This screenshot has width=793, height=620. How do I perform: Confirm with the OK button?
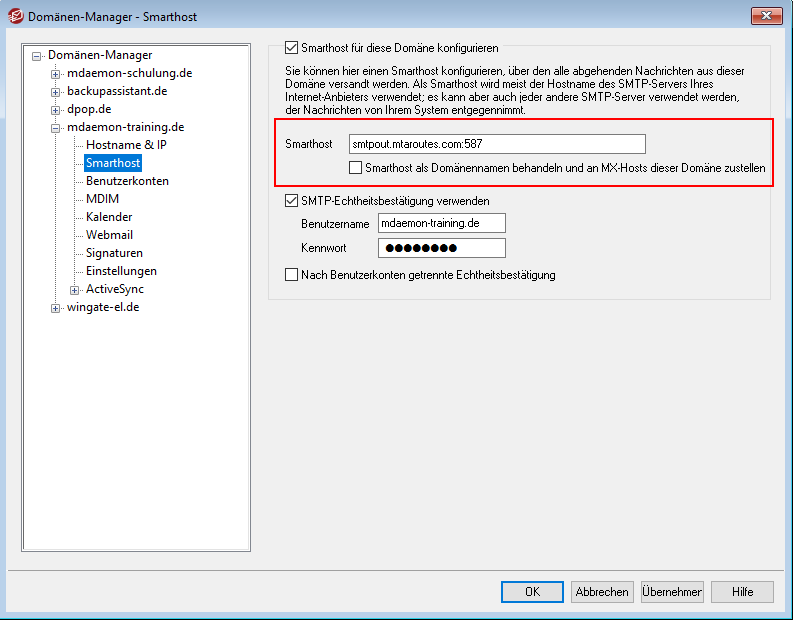pyautogui.click(x=532, y=592)
